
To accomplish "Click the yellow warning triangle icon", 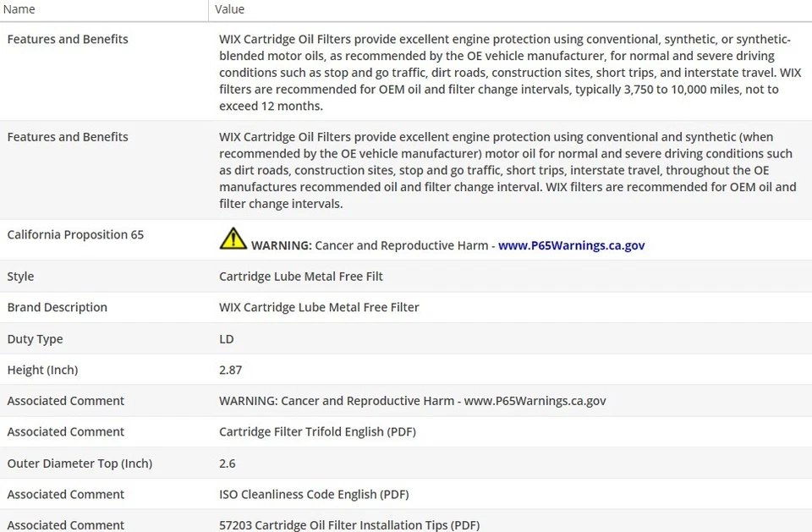I will pyautogui.click(x=233, y=239).
